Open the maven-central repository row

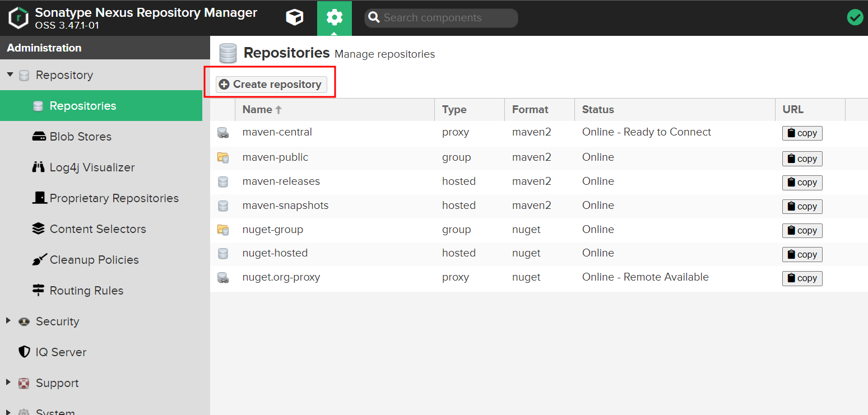coord(539,133)
